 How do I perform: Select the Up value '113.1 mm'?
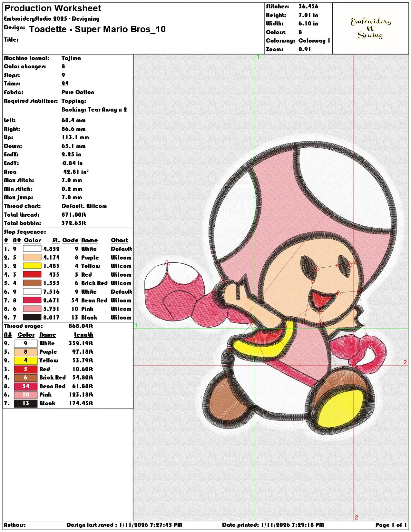pos(75,137)
